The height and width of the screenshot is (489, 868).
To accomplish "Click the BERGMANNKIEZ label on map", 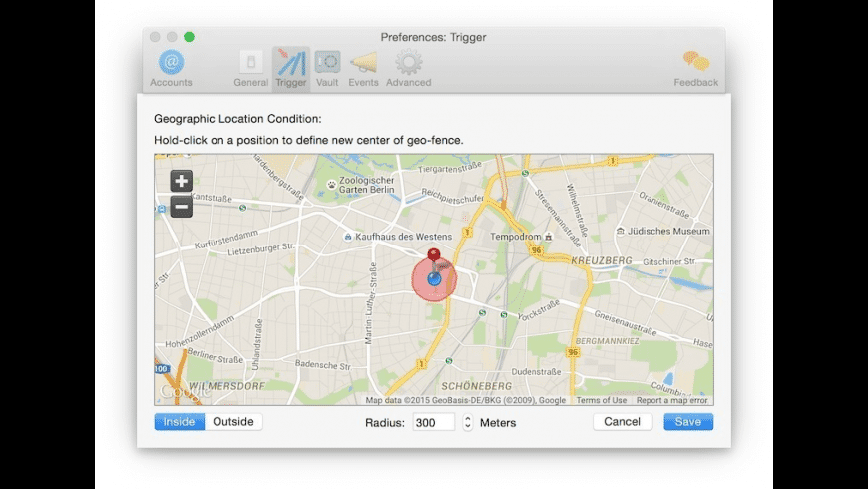I will [x=607, y=341].
